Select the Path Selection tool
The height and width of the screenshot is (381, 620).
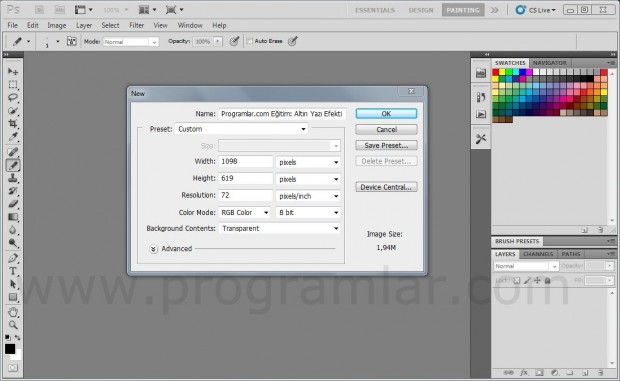(13, 284)
